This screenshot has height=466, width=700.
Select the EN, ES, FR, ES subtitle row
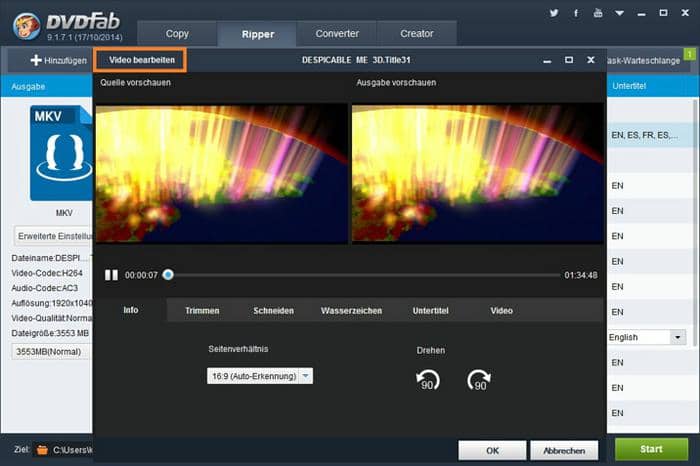coord(651,135)
